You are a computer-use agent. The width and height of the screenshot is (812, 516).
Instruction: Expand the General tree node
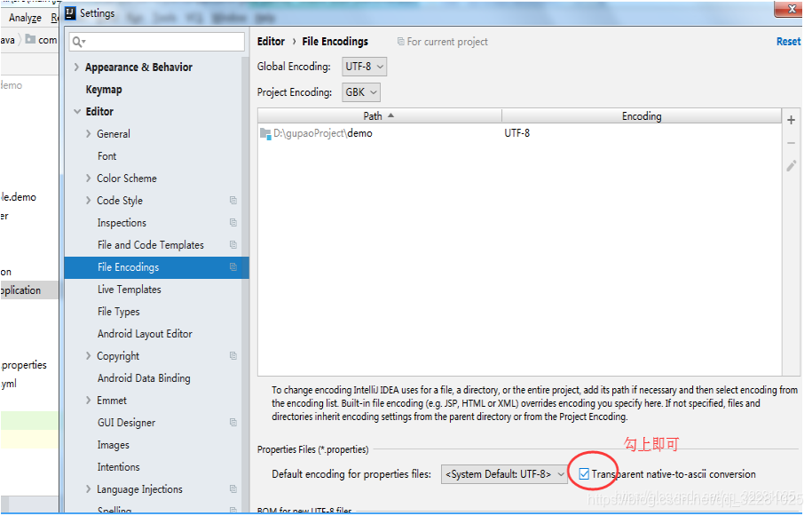[88, 133]
